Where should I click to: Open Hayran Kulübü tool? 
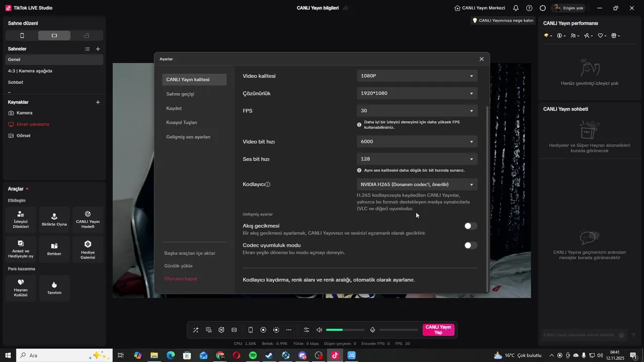point(21,288)
